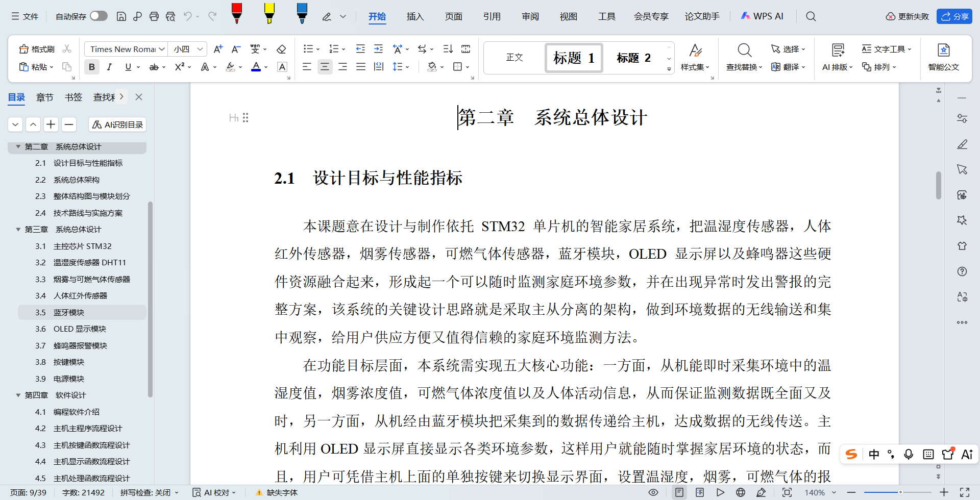Click the pen icon in right sidebar

pyautogui.click(x=962, y=144)
